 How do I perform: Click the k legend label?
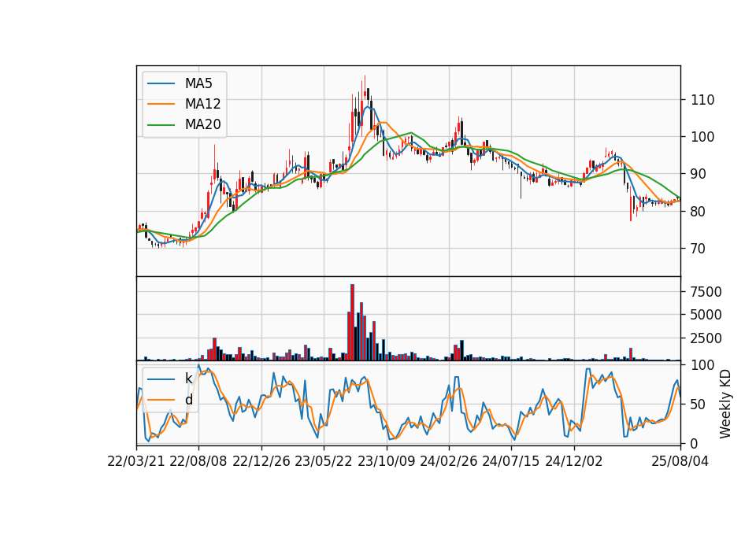[x=188, y=379]
